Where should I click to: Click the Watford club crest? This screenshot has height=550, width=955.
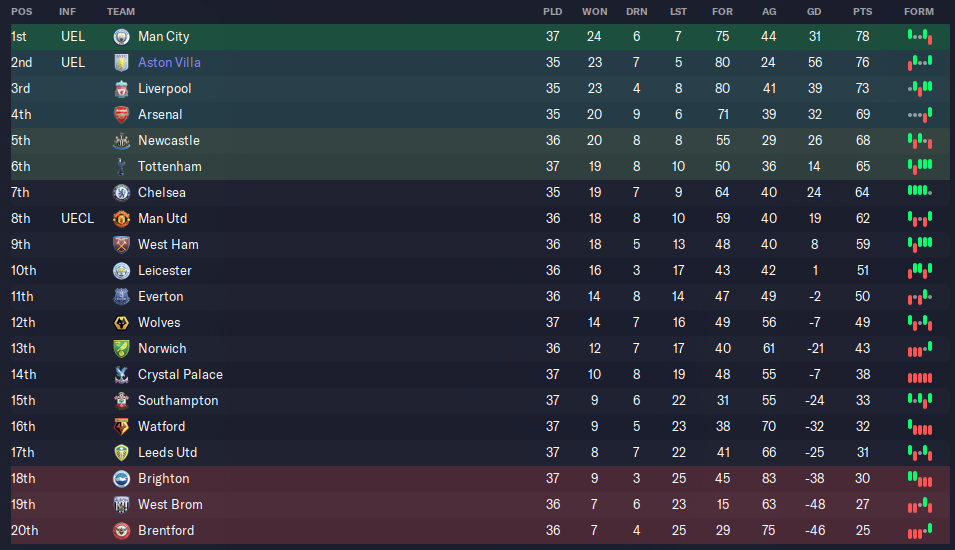[121, 427]
